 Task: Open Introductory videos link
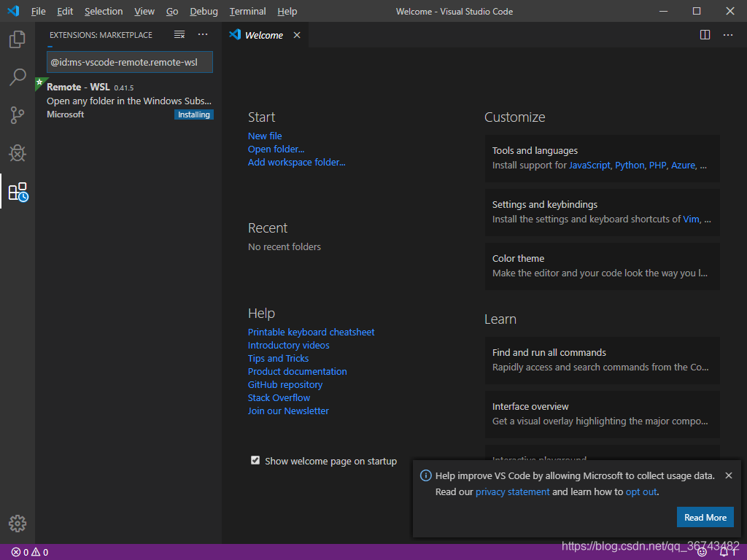288,345
